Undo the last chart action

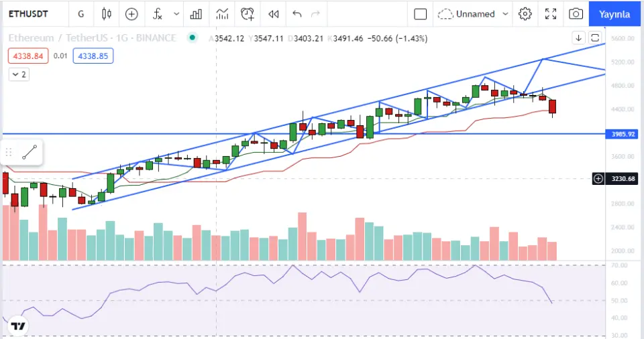(x=297, y=13)
